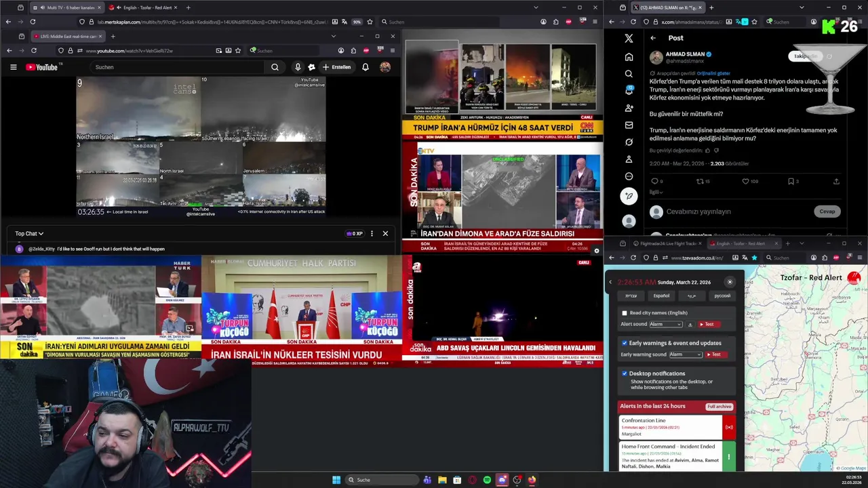Click the Cevap reply button
This screenshot has width=868, height=488.
pyautogui.click(x=827, y=211)
